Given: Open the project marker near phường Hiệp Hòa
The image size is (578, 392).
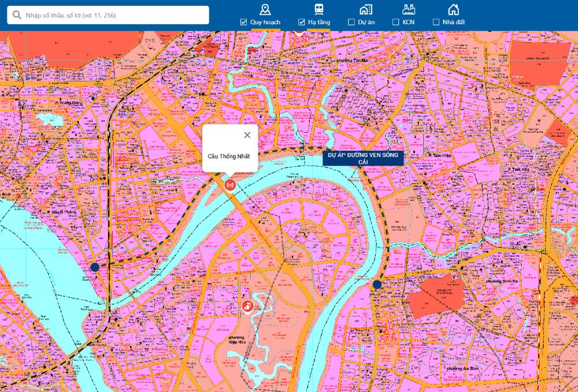Looking at the screenshot, I should (x=247, y=305).
